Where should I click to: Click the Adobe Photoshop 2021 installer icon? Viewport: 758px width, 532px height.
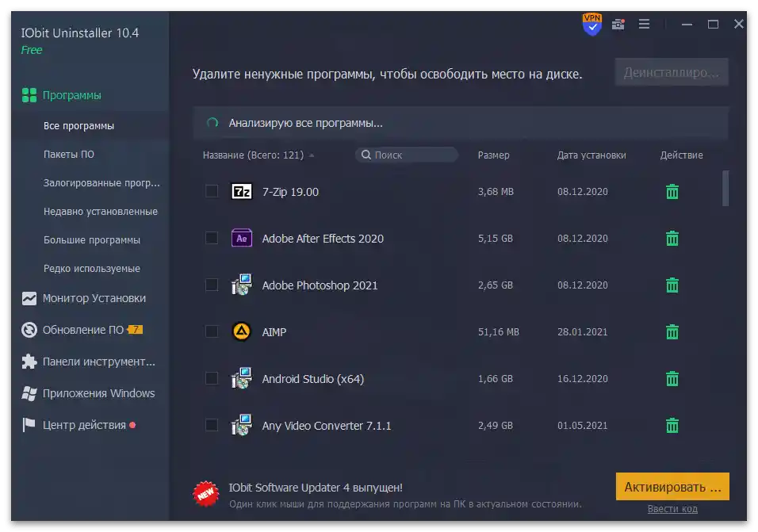pos(241,285)
